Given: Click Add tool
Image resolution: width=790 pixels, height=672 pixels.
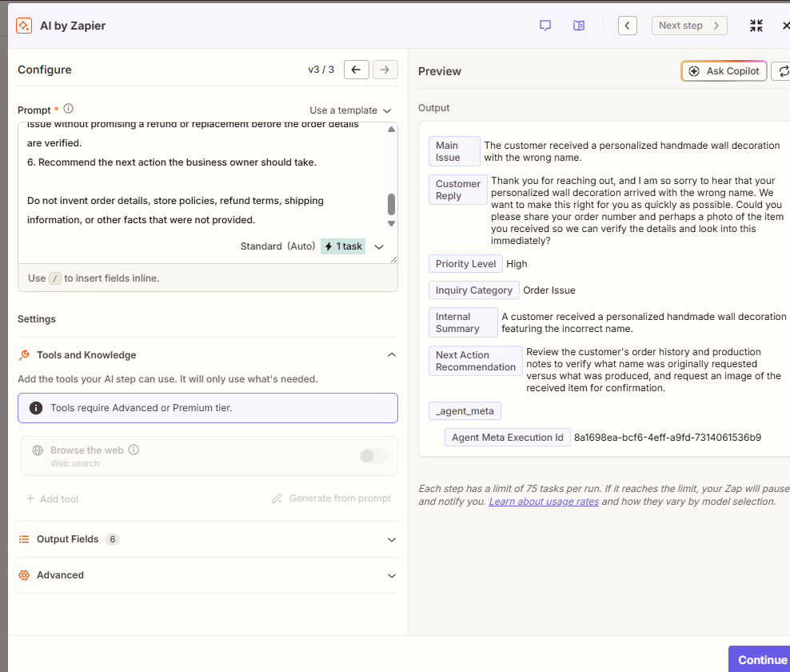Looking at the screenshot, I should point(53,499).
